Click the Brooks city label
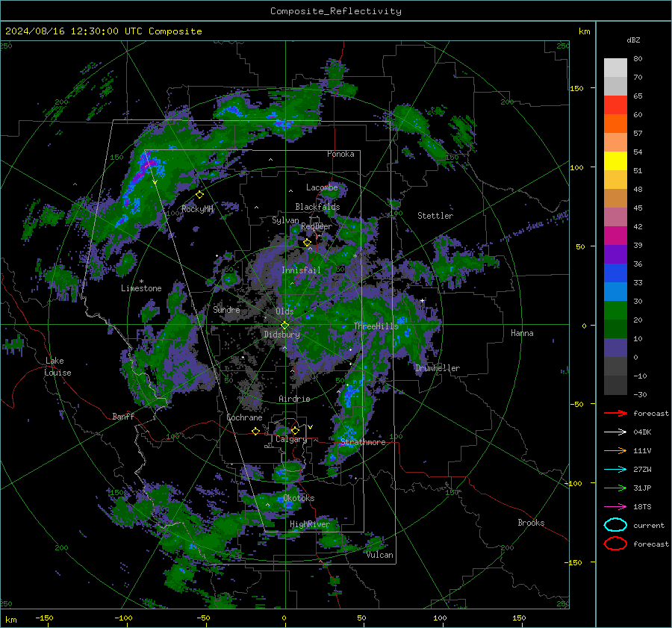Screen dimensions: 672x628 [x=531, y=523]
